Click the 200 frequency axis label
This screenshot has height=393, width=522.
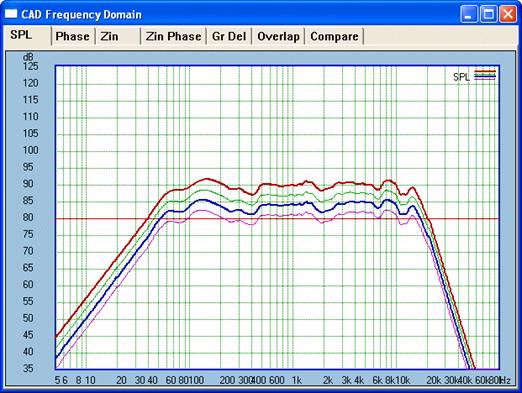(x=227, y=380)
